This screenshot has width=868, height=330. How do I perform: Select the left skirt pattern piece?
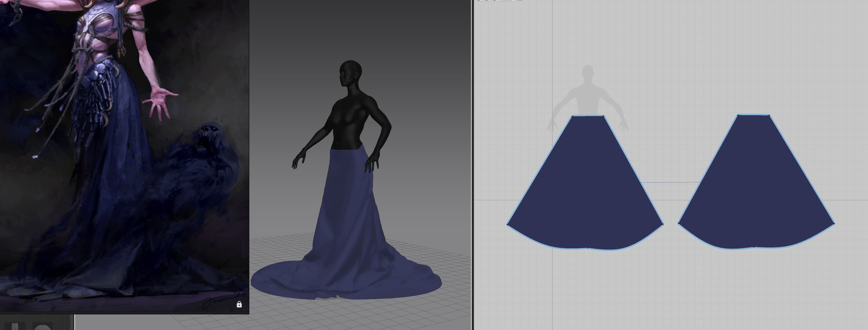pos(586,189)
